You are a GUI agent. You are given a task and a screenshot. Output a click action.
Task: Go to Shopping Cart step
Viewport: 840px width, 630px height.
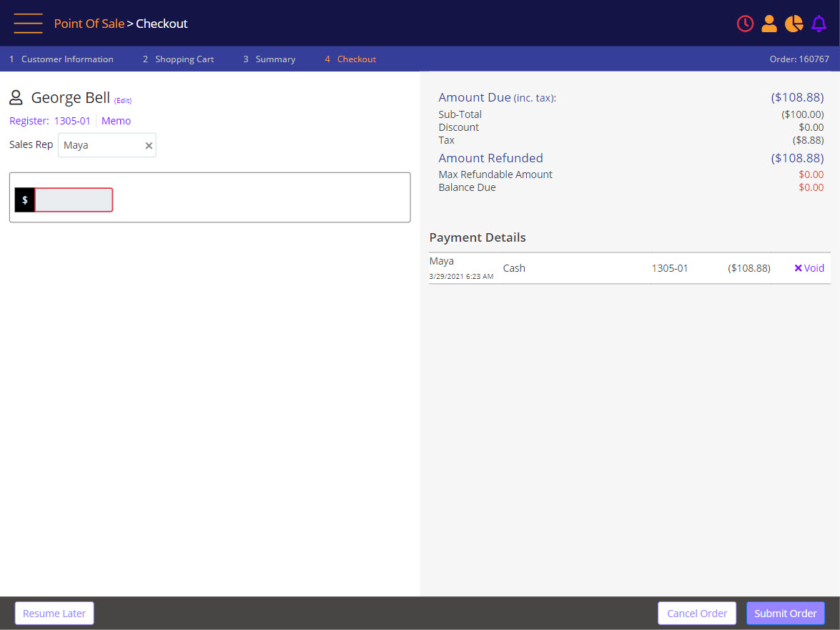[x=179, y=59]
